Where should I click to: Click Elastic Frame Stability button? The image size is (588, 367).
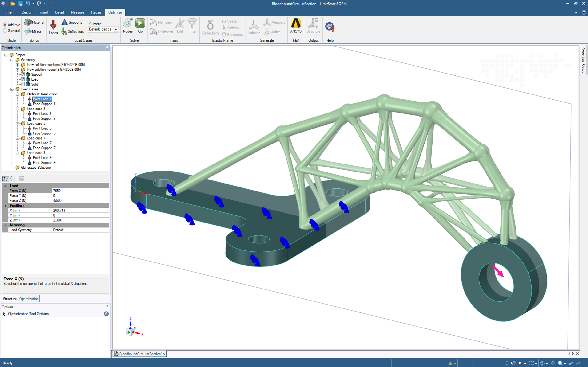coord(231,28)
